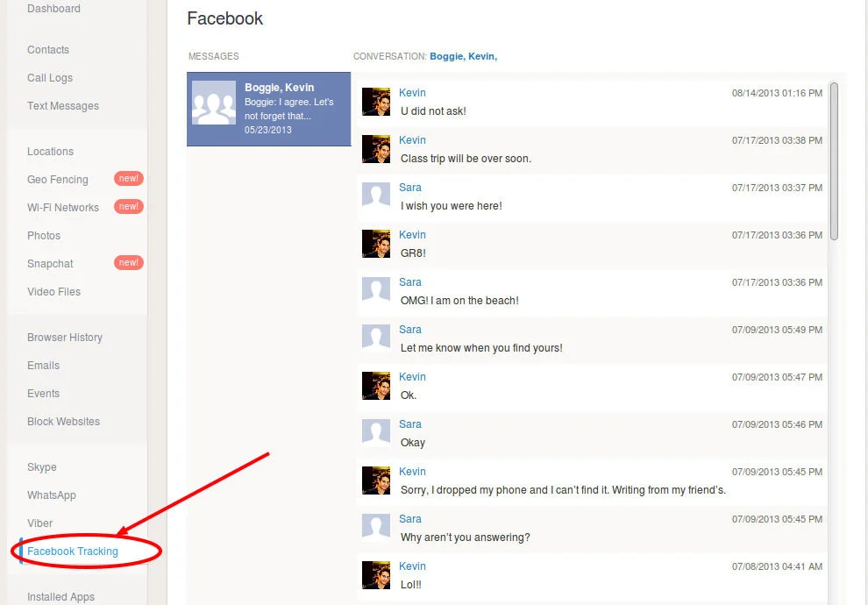Click the "new!" badge next to Snapchat
The image size is (868, 605).
click(x=128, y=262)
